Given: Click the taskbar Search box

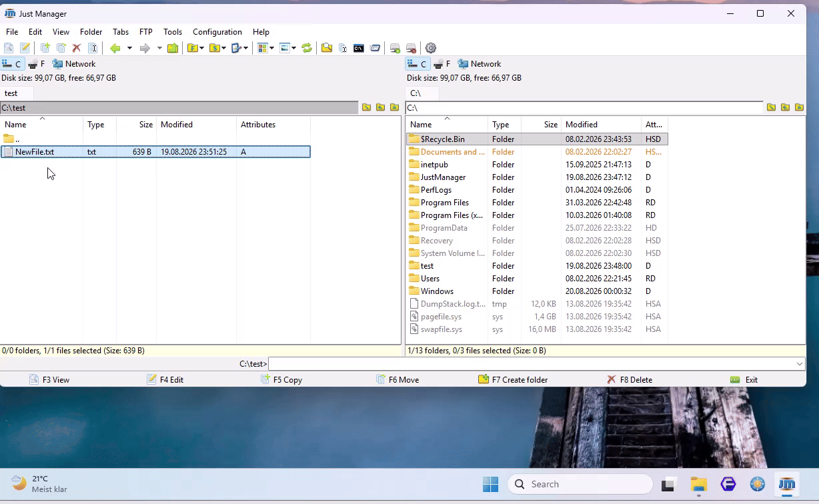Looking at the screenshot, I should [580, 485].
